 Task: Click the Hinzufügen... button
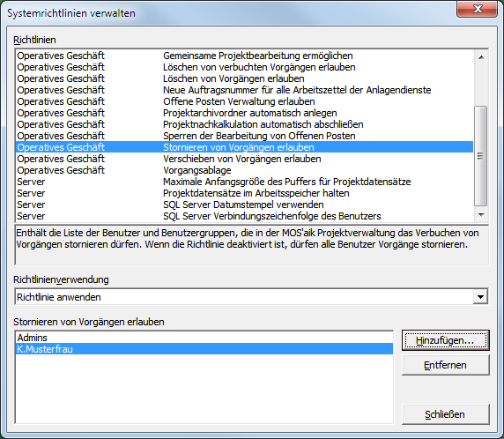(x=446, y=340)
